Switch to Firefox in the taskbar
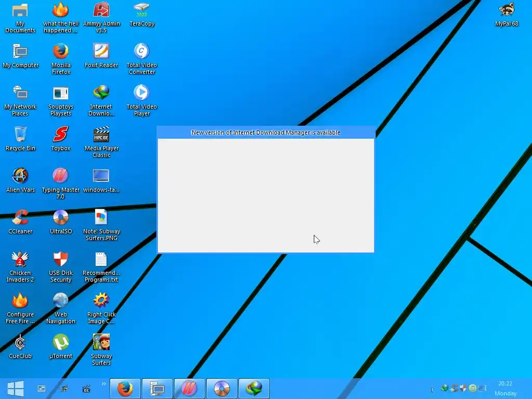The image size is (532, 399). point(125,389)
